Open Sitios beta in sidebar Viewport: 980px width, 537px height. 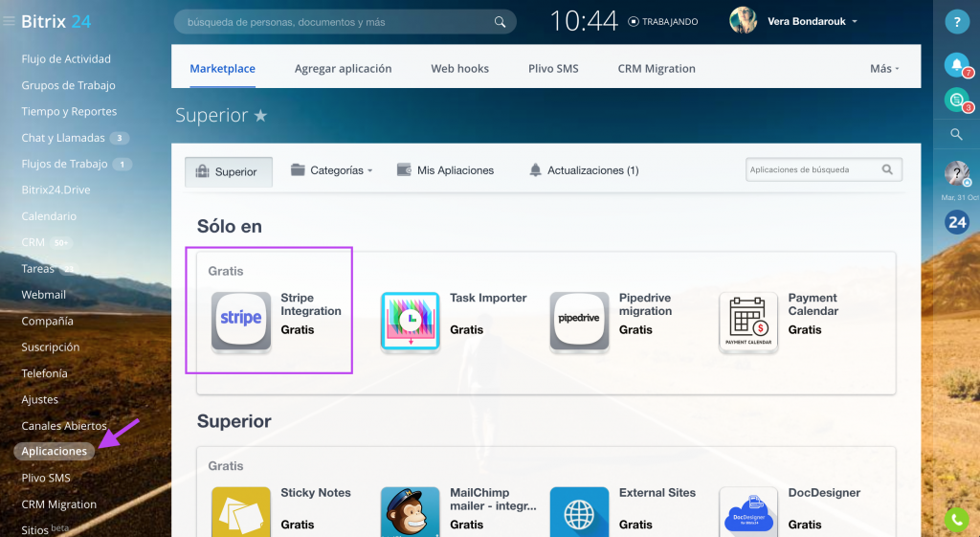pos(45,529)
